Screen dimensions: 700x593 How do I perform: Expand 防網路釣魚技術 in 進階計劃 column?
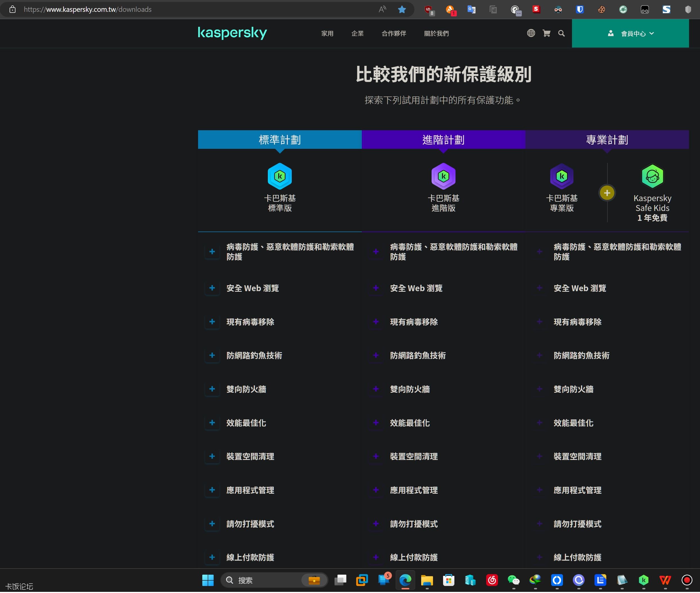(x=376, y=355)
